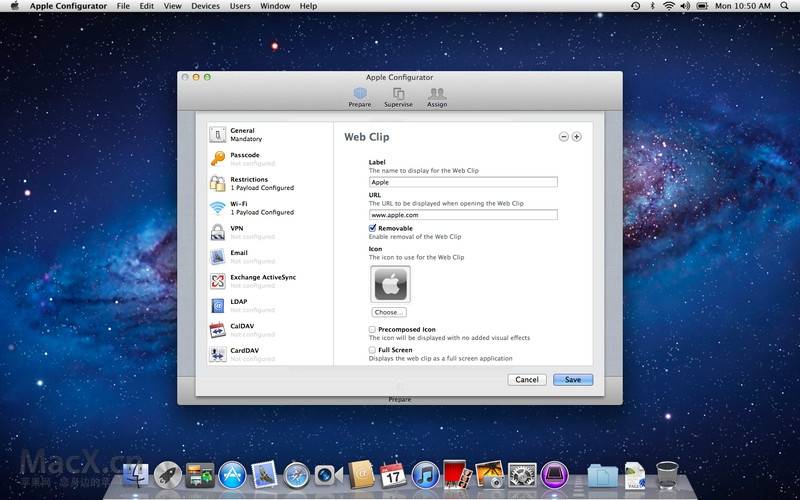This screenshot has width=800, height=500.
Task: Switch to the Supervise toolbar icon
Action: pyautogui.click(x=398, y=96)
